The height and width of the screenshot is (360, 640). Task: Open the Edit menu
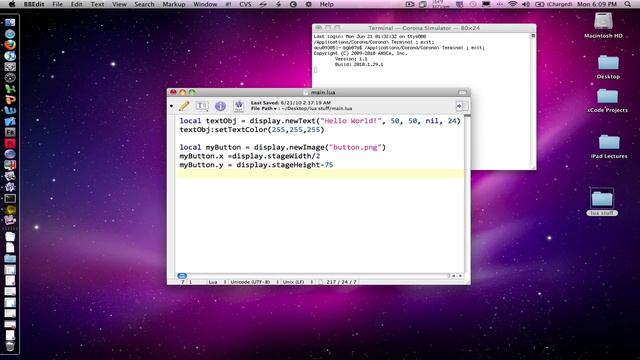click(x=76, y=4)
